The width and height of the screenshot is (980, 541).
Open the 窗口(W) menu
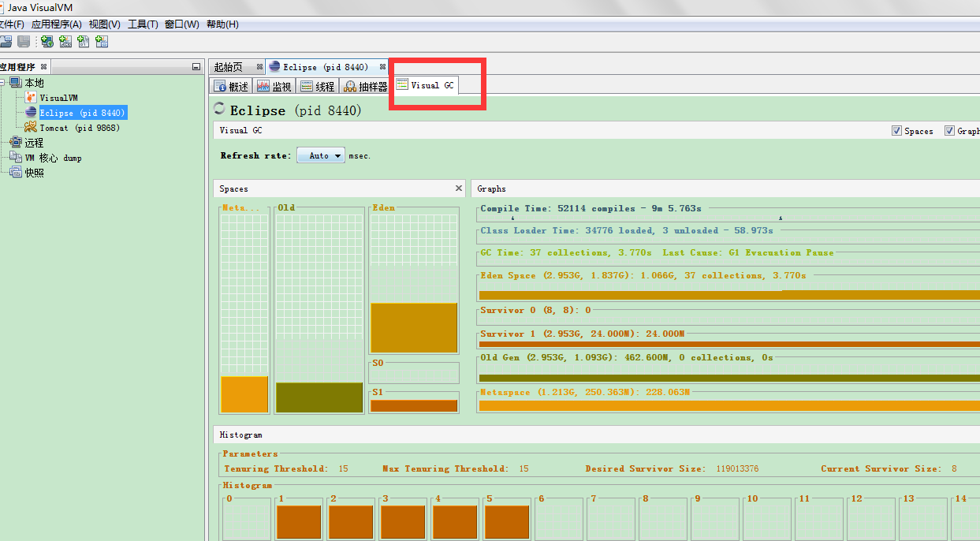pyautogui.click(x=181, y=24)
